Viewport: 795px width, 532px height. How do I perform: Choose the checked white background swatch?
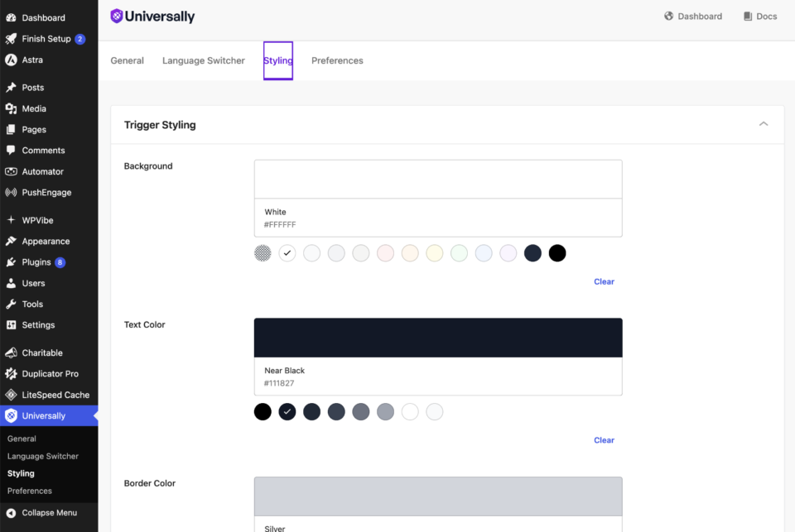pyautogui.click(x=287, y=253)
